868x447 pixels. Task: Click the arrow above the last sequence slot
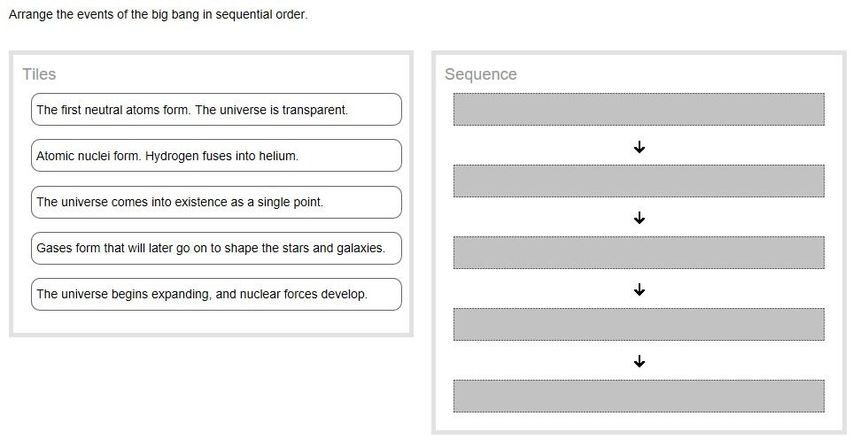[x=639, y=361]
